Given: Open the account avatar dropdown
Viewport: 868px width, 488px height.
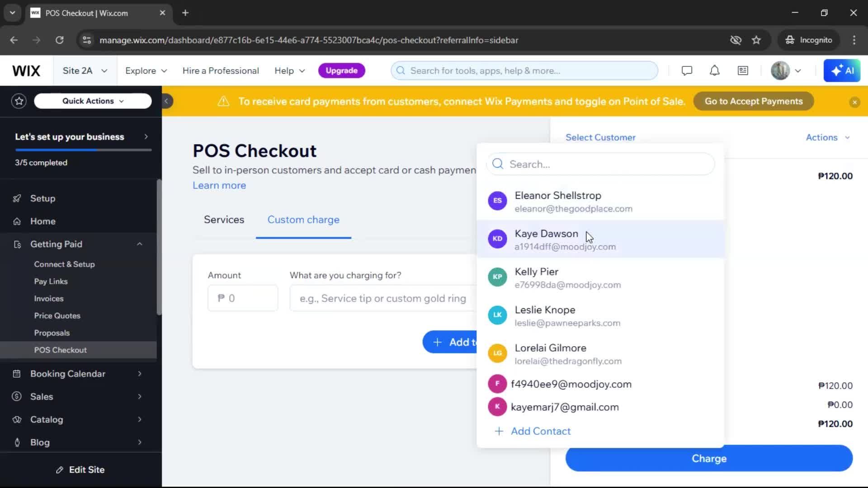Looking at the screenshot, I should tap(786, 71).
